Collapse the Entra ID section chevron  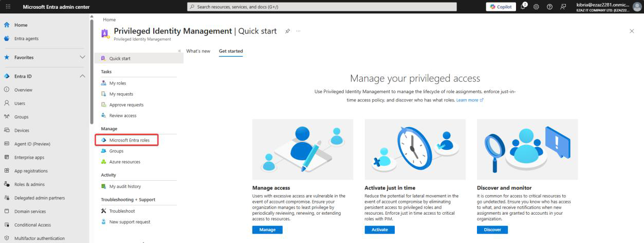click(x=82, y=76)
